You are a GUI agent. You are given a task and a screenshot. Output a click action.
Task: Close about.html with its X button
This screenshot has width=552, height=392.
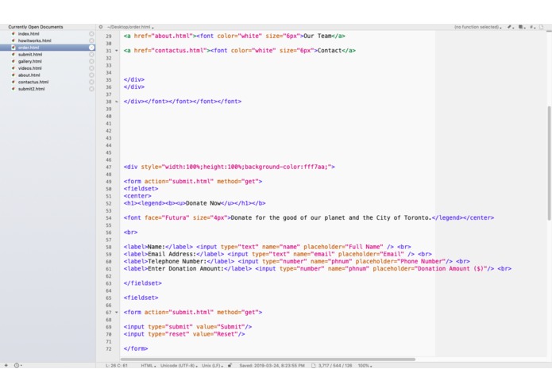(91, 75)
